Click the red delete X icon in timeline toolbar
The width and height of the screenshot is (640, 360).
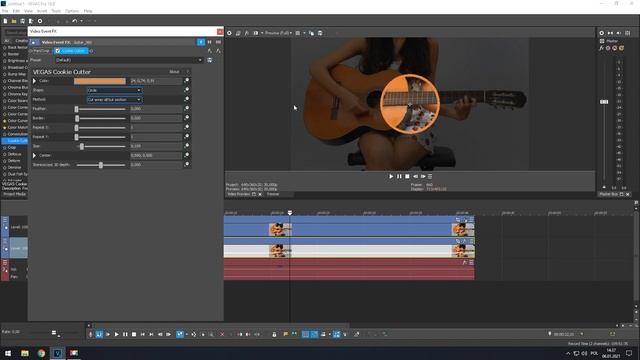pyautogui.click(x=222, y=334)
